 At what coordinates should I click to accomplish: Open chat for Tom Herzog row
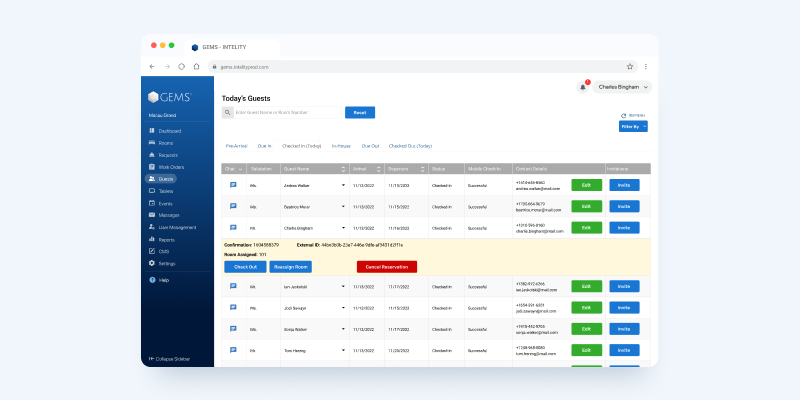233,351
